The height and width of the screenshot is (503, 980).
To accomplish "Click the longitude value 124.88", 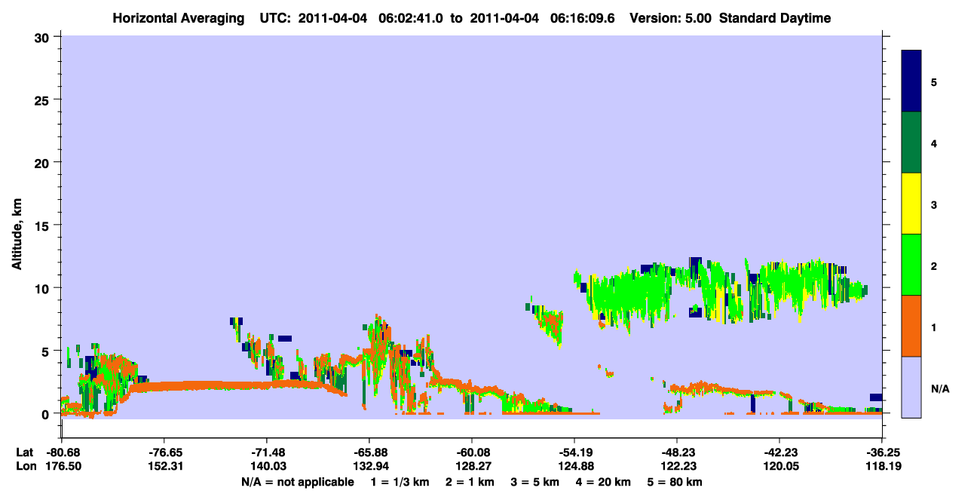I will 574,467.
